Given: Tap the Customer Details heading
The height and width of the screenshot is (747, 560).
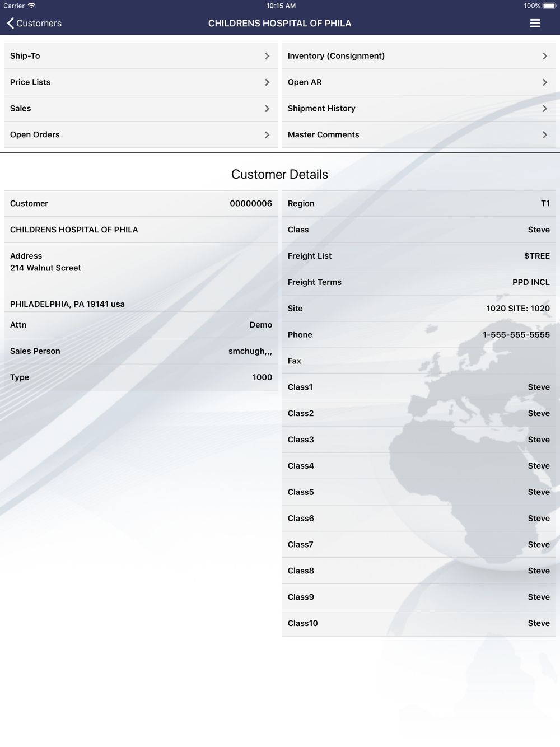Looking at the screenshot, I should point(279,175).
